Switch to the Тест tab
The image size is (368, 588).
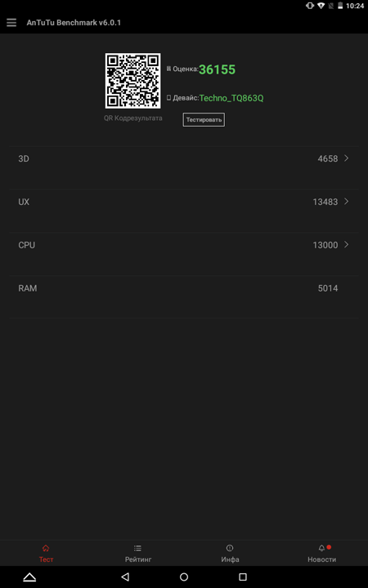pos(46,554)
